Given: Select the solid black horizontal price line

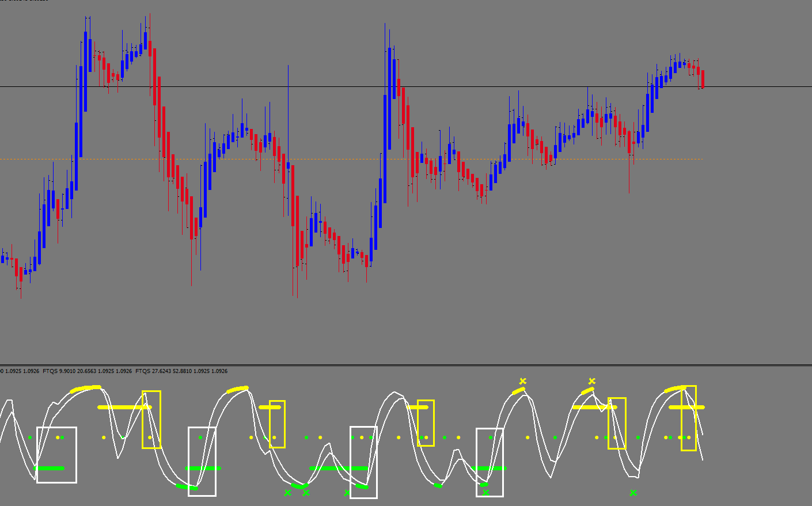Looking at the screenshot, I should pos(406,87).
